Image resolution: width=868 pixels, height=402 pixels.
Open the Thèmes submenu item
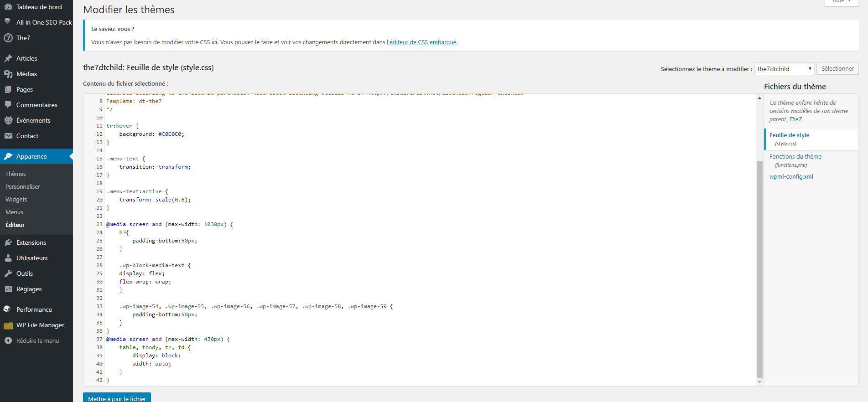(16, 174)
